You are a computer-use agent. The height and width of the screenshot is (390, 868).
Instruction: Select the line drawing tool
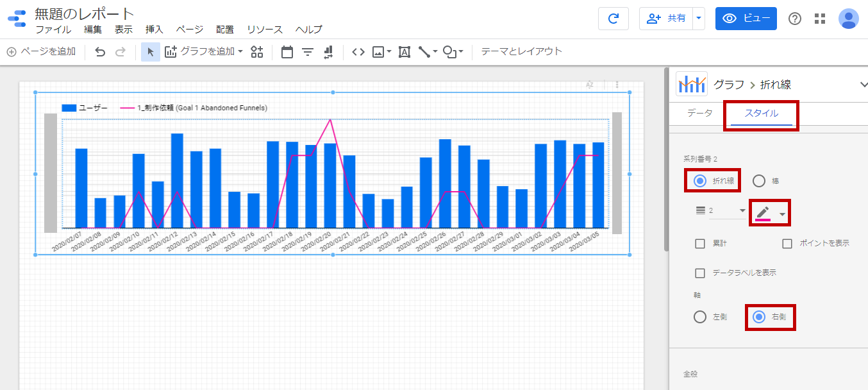(x=424, y=52)
